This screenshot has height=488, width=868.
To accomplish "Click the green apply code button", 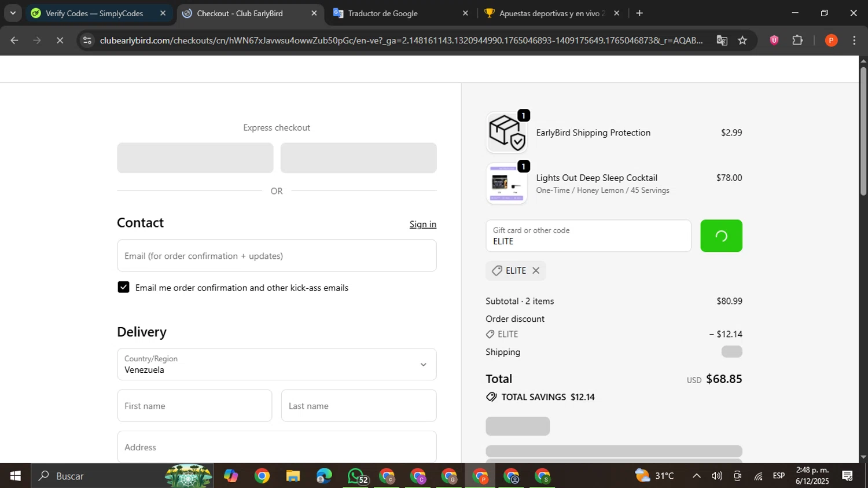I will point(721,236).
